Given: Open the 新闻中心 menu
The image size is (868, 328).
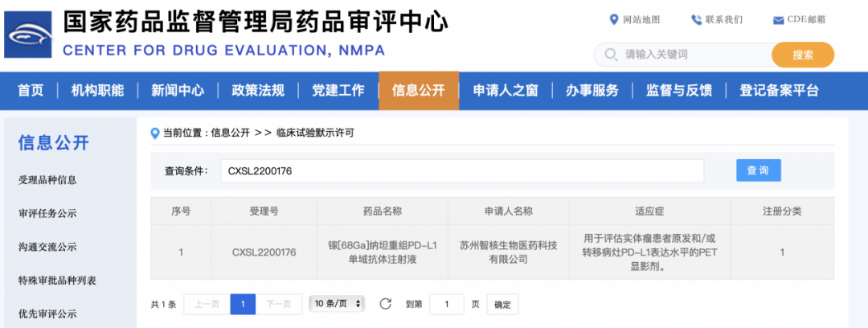Looking at the screenshot, I should 178,90.
